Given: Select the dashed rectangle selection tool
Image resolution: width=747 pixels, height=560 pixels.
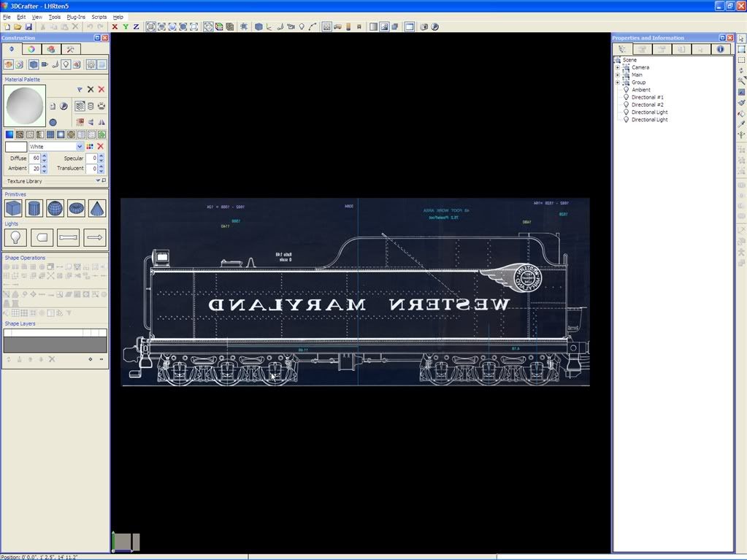Looking at the screenshot, I should pyautogui.click(x=741, y=60).
